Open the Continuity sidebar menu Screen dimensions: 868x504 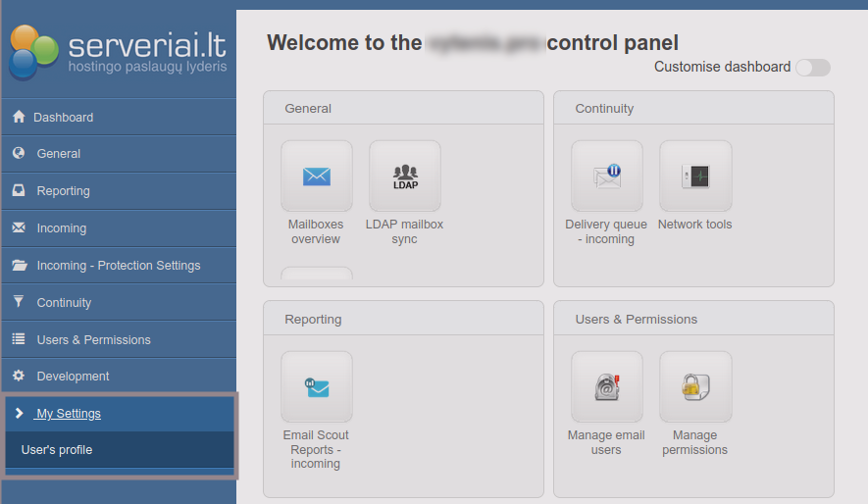[x=64, y=303]
